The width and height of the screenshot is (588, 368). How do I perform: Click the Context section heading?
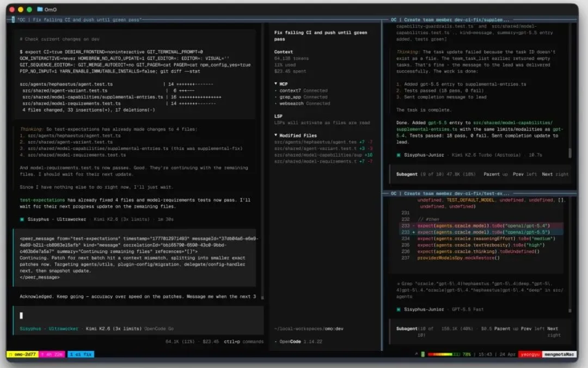[x=284, y=52]
